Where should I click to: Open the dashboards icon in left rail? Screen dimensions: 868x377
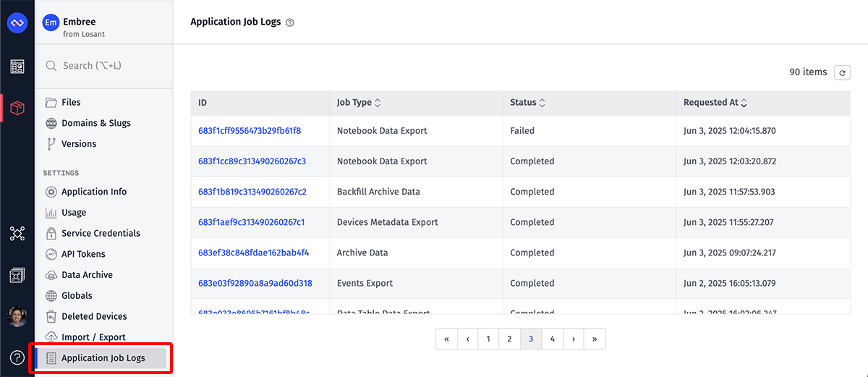(x=17, y=67)
